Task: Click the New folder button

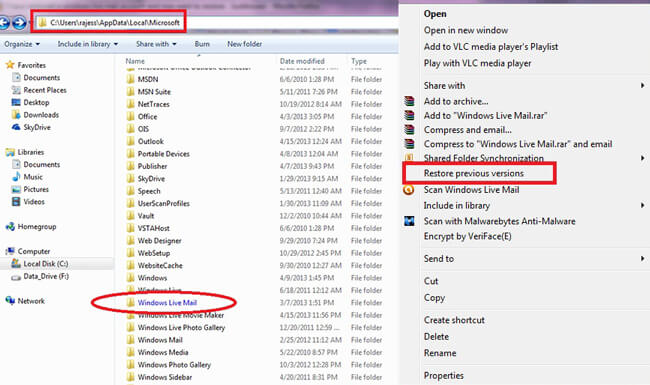Action: (245, 44)
